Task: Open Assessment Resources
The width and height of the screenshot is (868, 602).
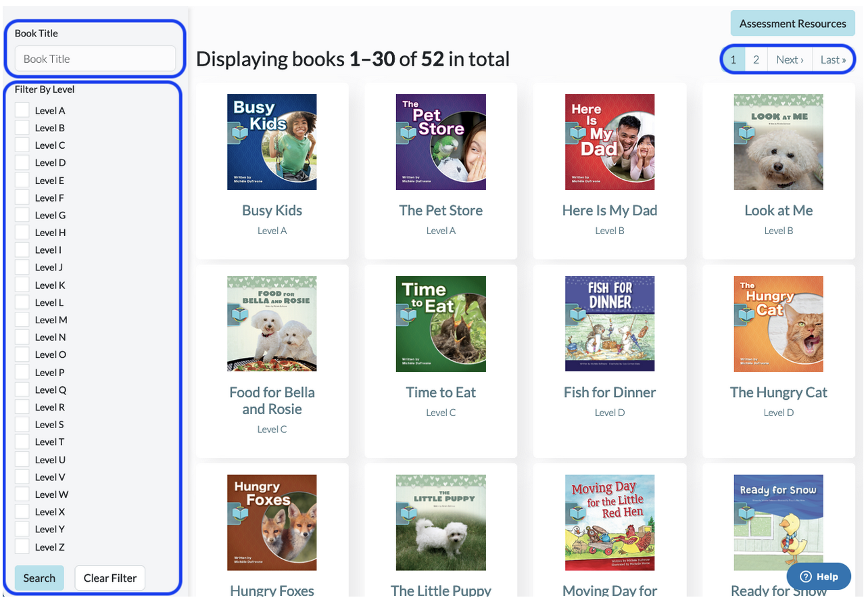Action: pyautogui.click(x=792, y=24)
